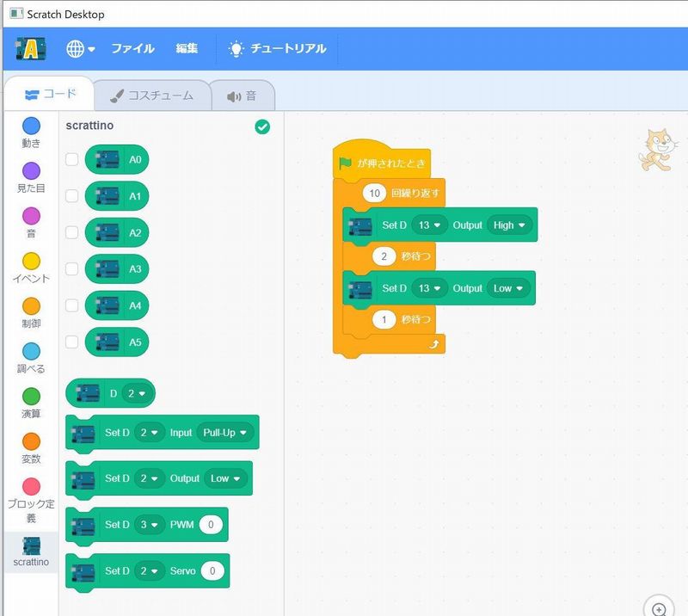Toggle the A3 reporter checkbox
Screen dimensions: 688x616
tap(72, 269)
